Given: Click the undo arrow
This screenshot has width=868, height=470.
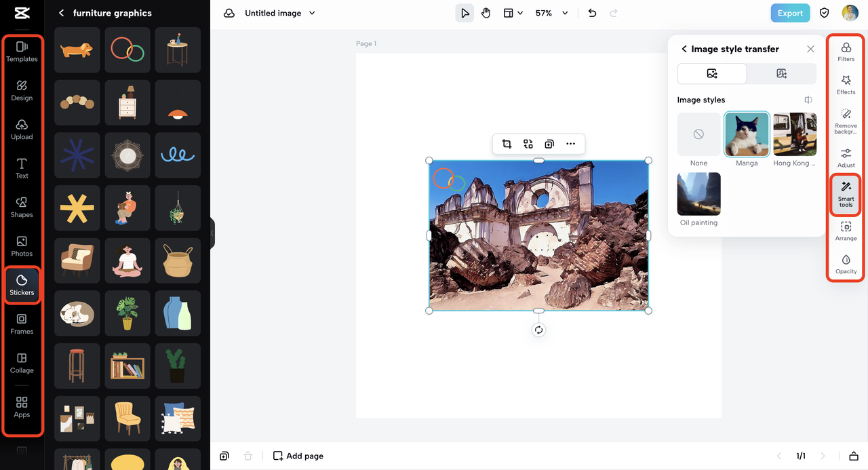Looking at the screenshot, I should coord(592,13).
